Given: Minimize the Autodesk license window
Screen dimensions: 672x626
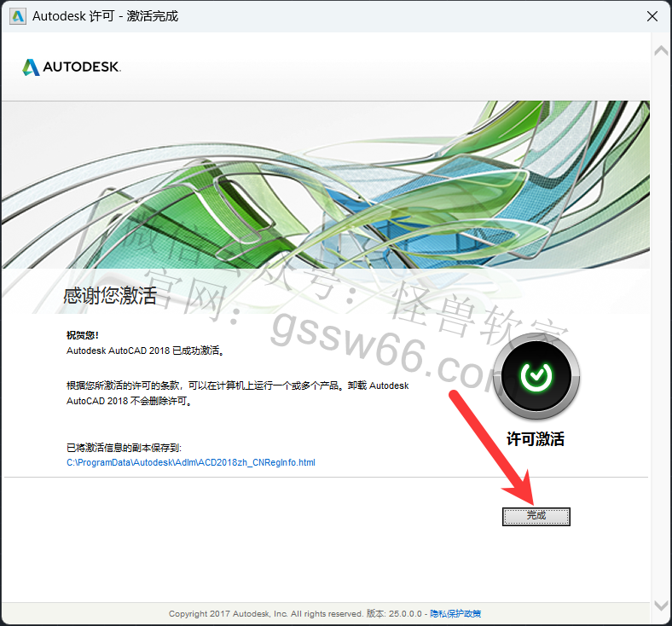Looking at the screenshot, I should 576,16.
